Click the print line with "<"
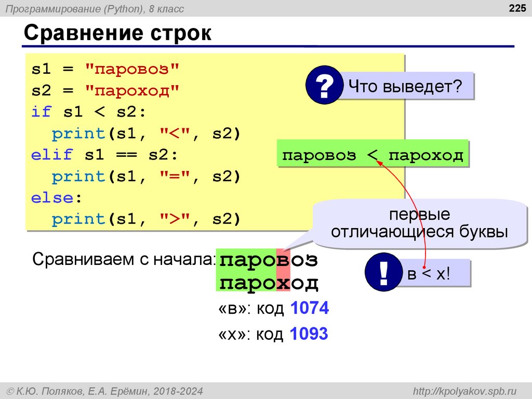The height and width of the screenshot is (399, 532). [146, 134]
